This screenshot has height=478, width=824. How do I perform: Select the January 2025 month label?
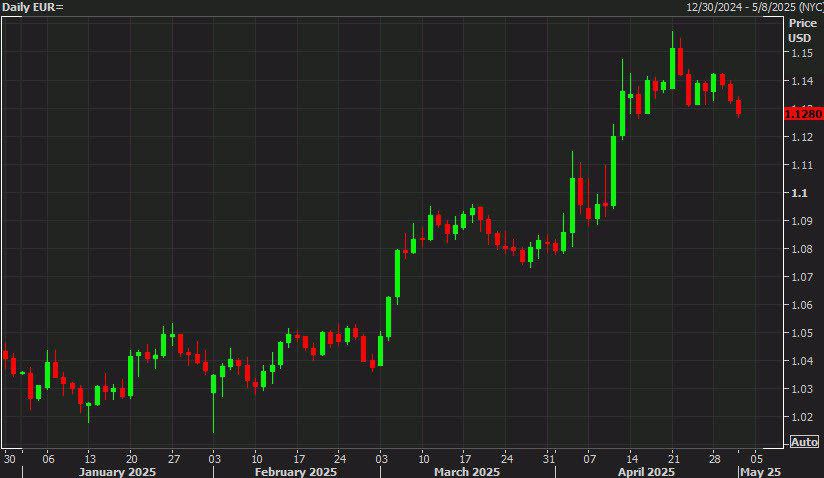coord(117,471)
